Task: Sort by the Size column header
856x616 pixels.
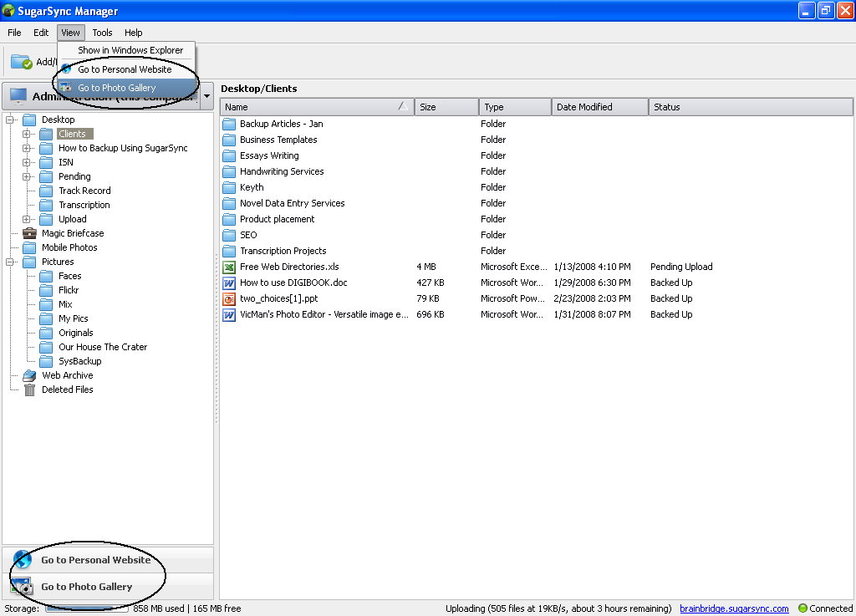Action: point(446,107)
